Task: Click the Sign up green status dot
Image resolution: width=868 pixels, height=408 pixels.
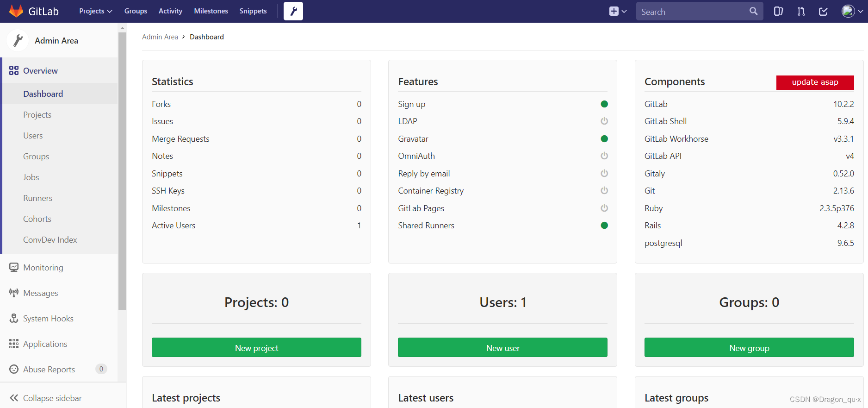Action: point(604,104)
